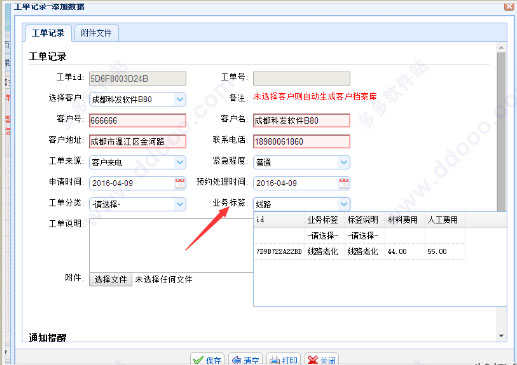517x365 pixels.
Task: Open the 附件文件 tab
Action: (x=96, y=33)
